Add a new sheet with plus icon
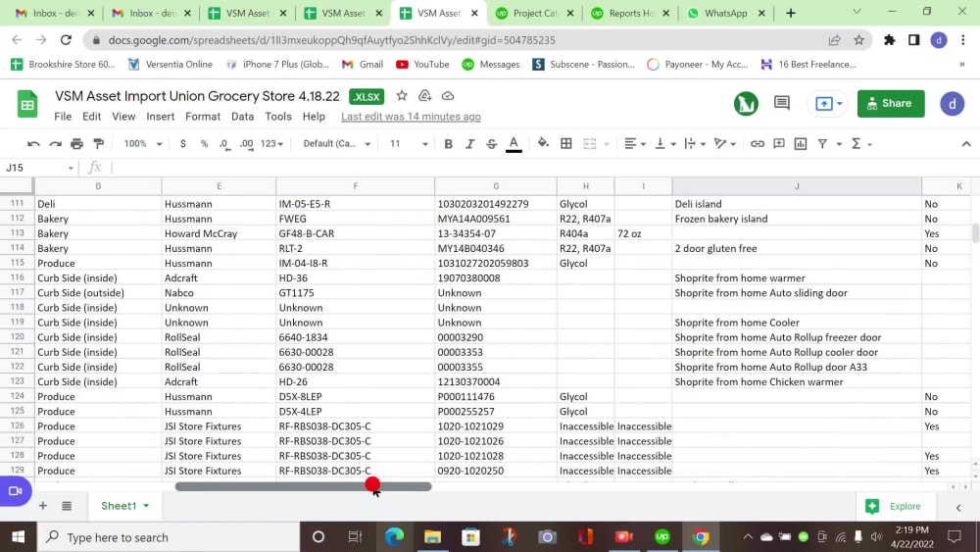 [43, 506]
